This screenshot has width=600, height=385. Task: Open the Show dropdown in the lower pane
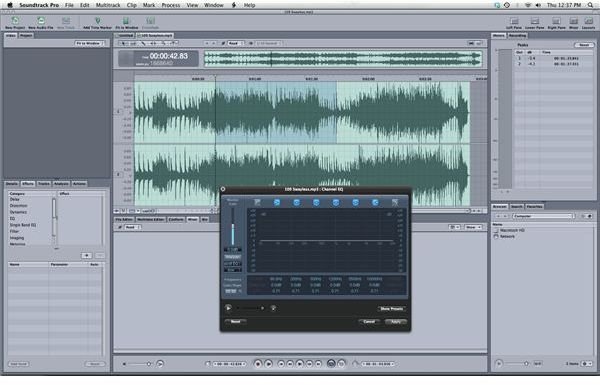pos(474,227)
